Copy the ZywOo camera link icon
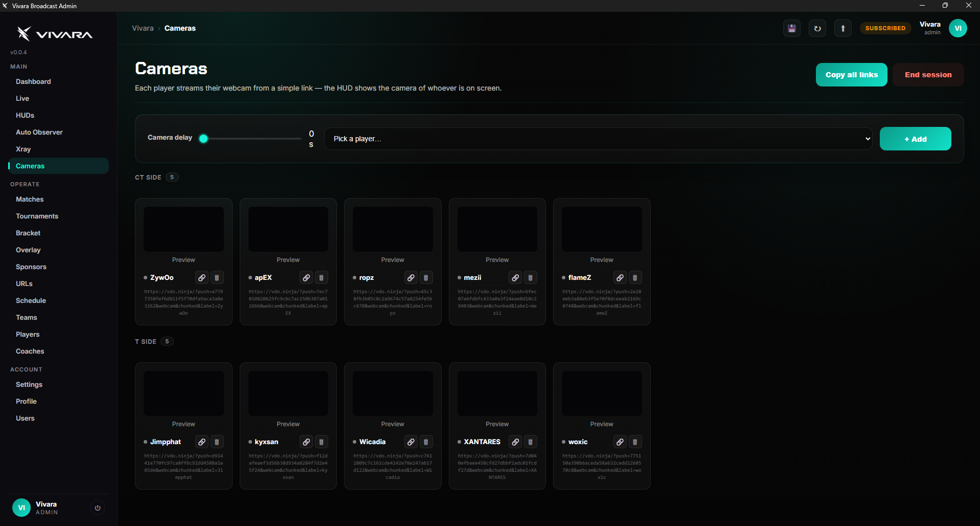The image size is (980, 526). point(202,277)
